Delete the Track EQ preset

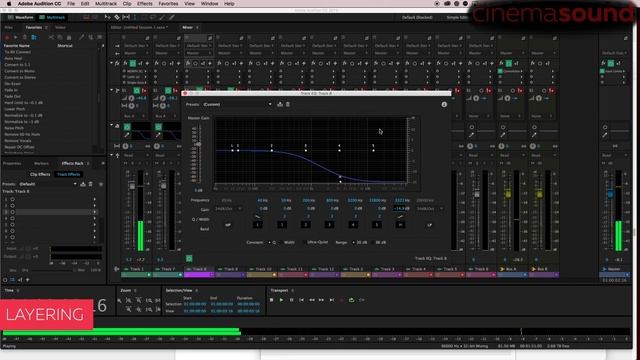click(288, 104)
